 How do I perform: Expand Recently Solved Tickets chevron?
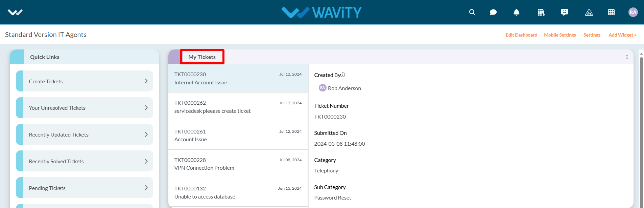[146, 161]
